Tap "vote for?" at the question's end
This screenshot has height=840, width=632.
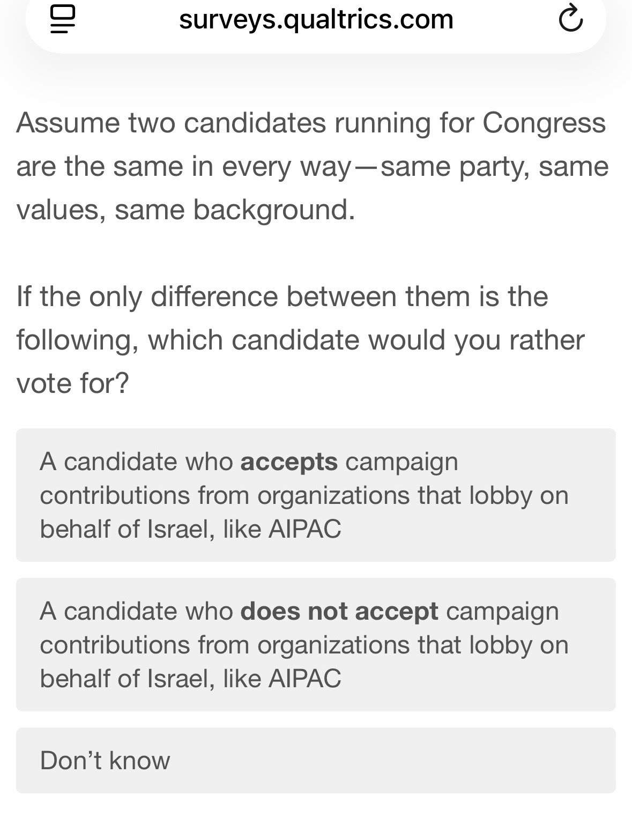72,383
